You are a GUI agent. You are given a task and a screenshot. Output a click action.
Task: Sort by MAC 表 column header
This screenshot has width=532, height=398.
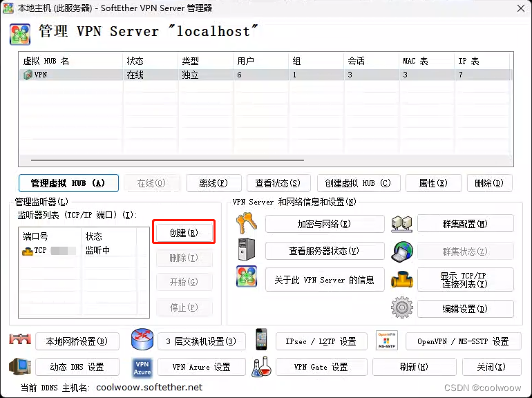[427, 61]
